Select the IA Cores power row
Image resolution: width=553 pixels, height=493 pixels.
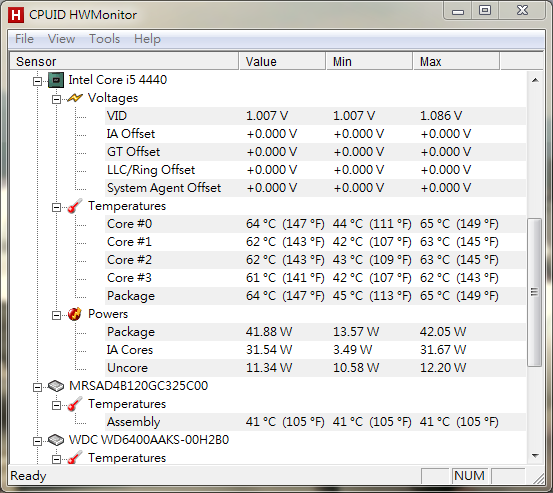[x=315, y=350]
